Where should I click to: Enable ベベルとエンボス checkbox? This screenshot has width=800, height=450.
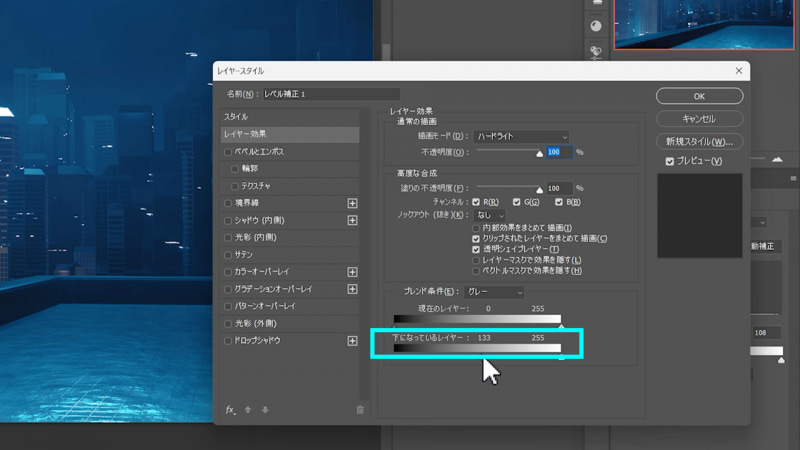pyautogui.click(x=228, y=152)
